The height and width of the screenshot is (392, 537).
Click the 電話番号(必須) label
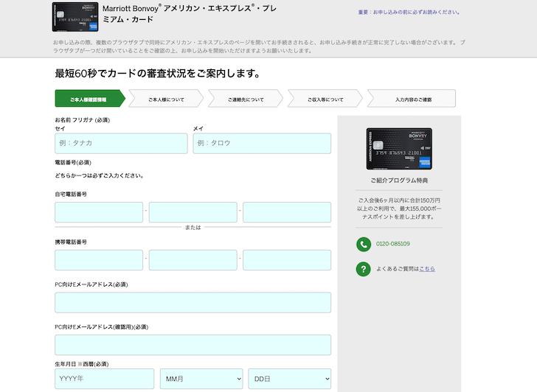[73, 163]
